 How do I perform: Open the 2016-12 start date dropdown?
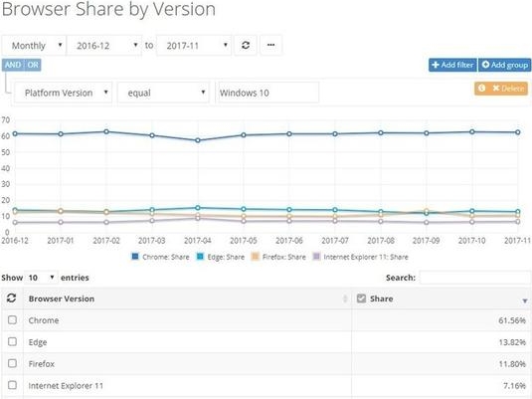[x=104, y=45]
